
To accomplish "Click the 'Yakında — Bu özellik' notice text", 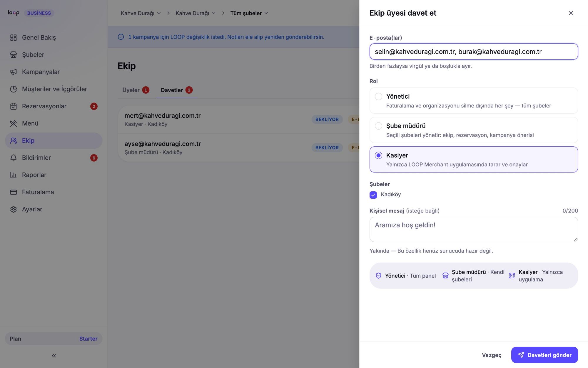I will pos(431,251).
